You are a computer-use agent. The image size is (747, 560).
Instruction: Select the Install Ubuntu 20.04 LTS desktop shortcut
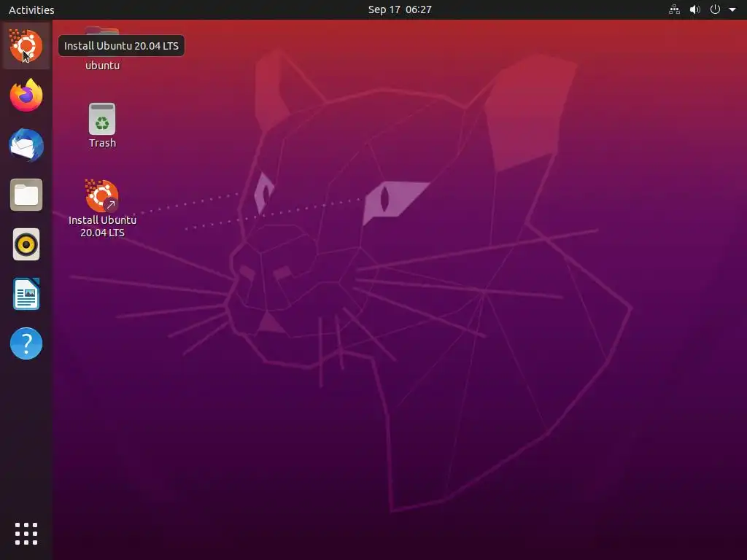(102, 209)
